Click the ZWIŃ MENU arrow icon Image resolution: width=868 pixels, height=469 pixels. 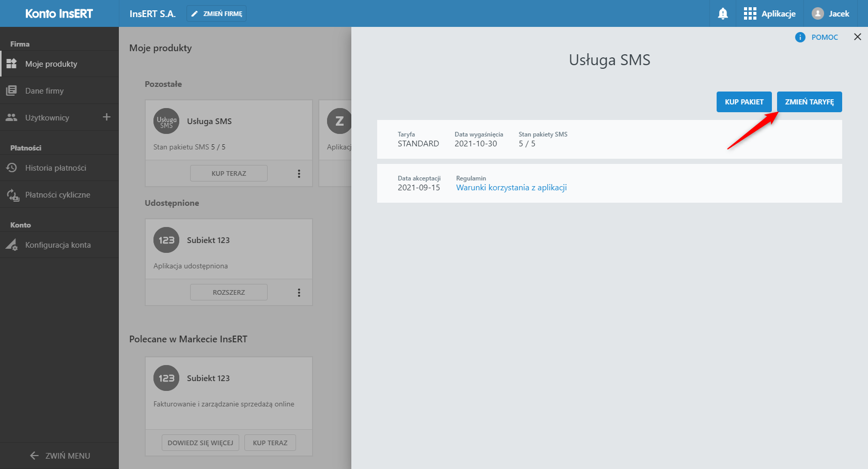[35, 456]
